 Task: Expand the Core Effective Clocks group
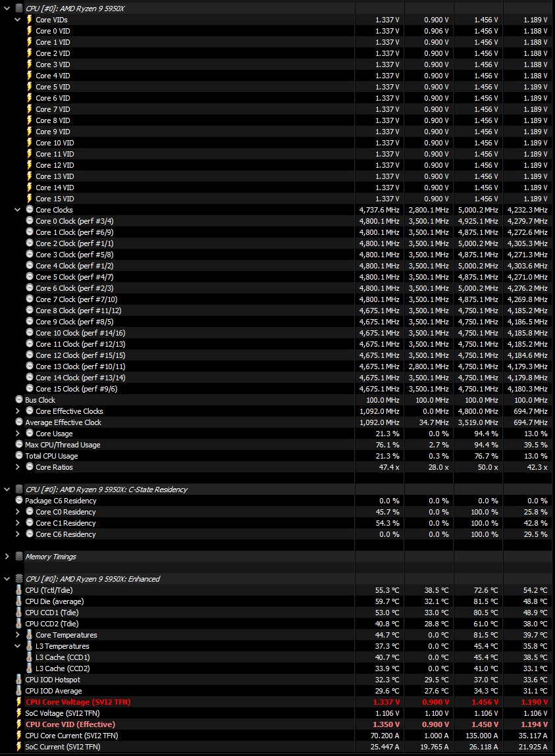[17, 411]
